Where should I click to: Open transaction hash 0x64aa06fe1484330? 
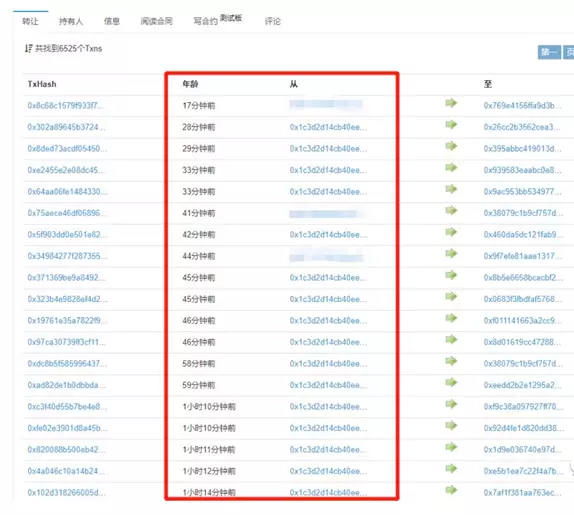[67, 191]
